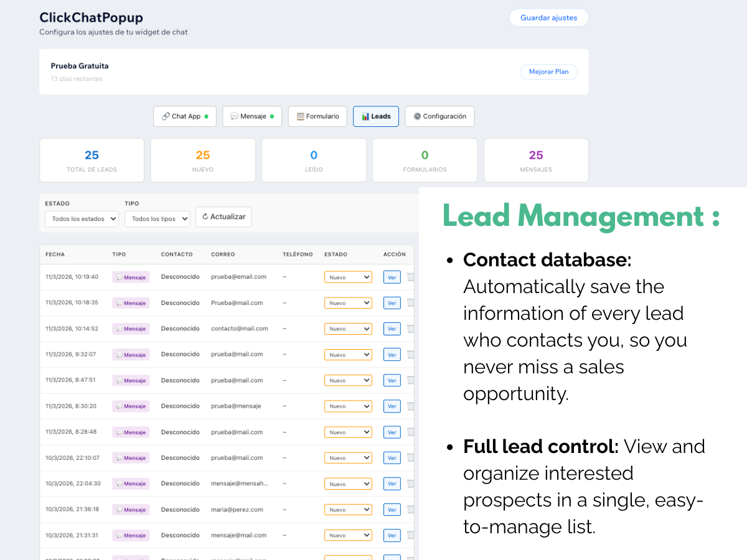The height and width of the screenshot is (560, 747).
Task: Open the Nuevo status dropdown for mensaje@mail.com
Action: [348, 535]
